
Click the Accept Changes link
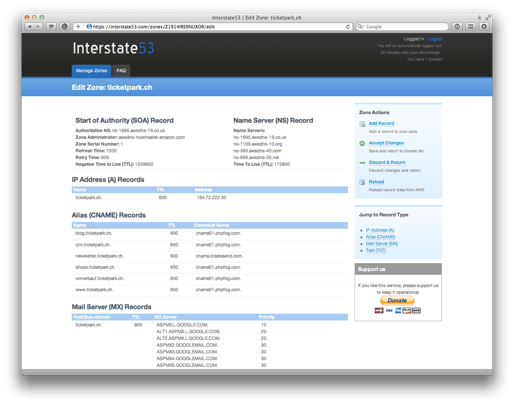(386, 143)
